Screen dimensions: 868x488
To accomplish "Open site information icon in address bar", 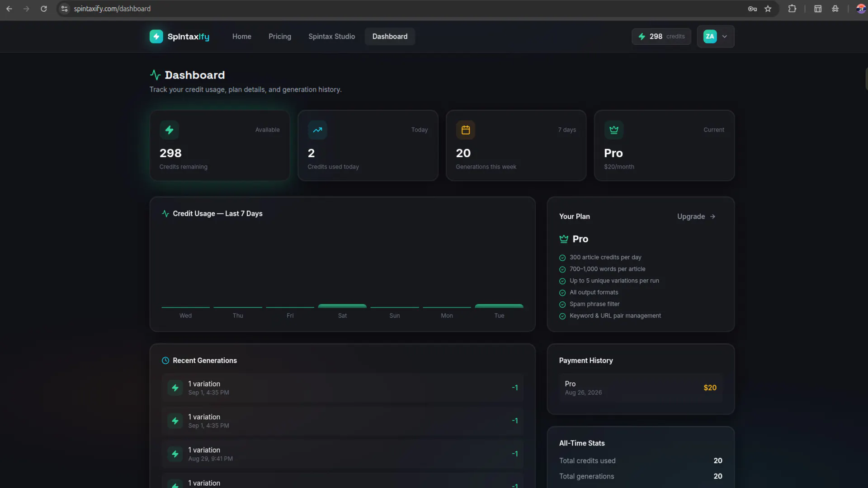I will point(65,9).
